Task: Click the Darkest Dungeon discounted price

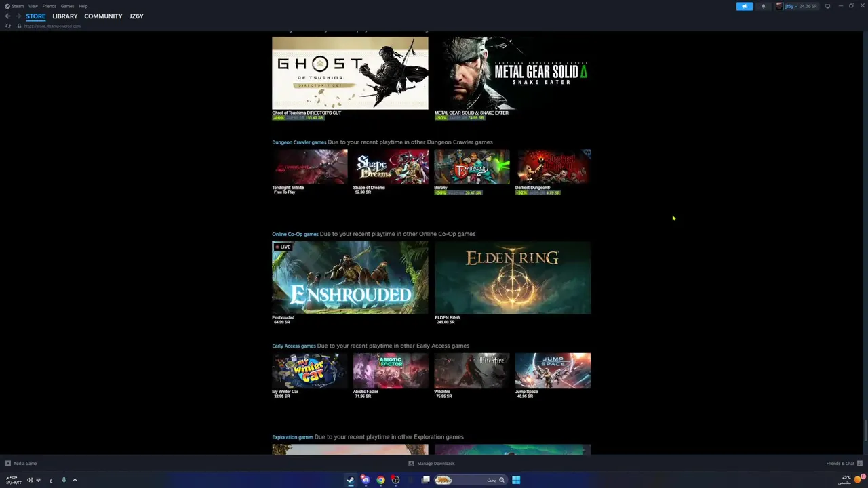Action: [553, 192]
